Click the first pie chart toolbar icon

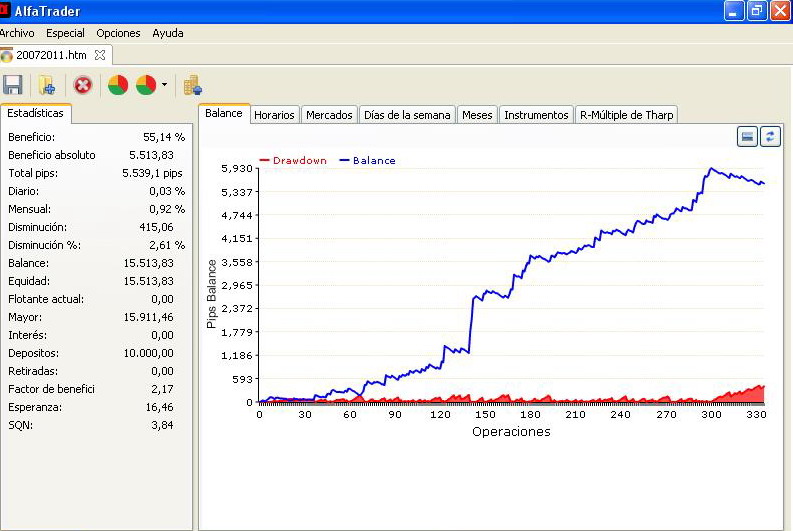117,85
